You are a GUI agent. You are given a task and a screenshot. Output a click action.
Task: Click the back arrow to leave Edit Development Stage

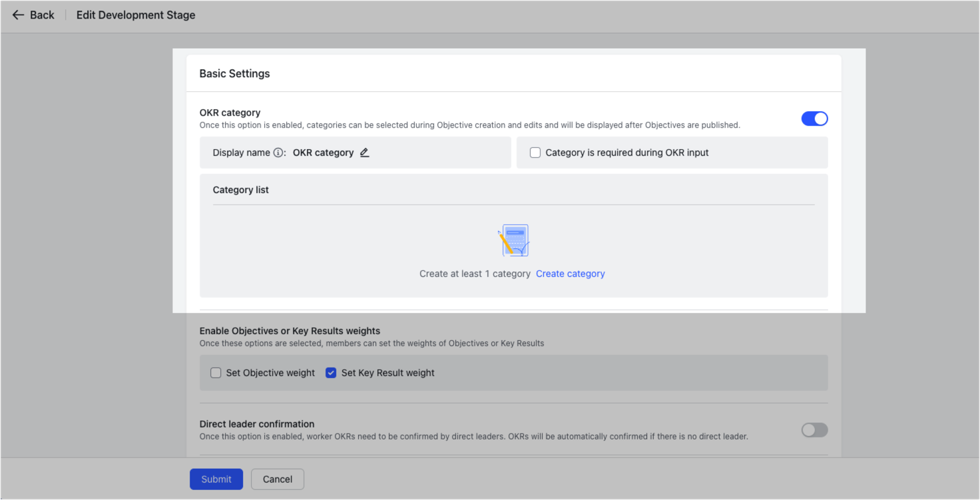click(x=18, y=15)
